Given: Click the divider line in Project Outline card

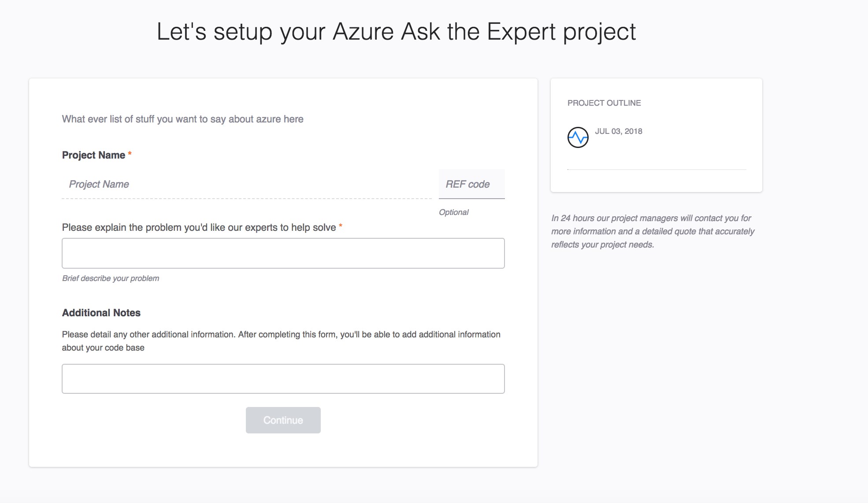Looking at the screenshot, I should 657,169.
